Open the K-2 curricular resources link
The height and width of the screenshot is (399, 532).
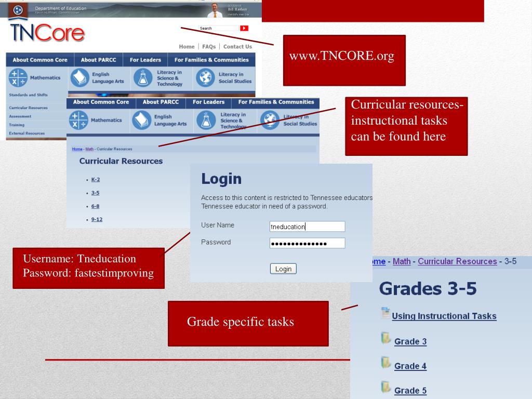(96, 179)
